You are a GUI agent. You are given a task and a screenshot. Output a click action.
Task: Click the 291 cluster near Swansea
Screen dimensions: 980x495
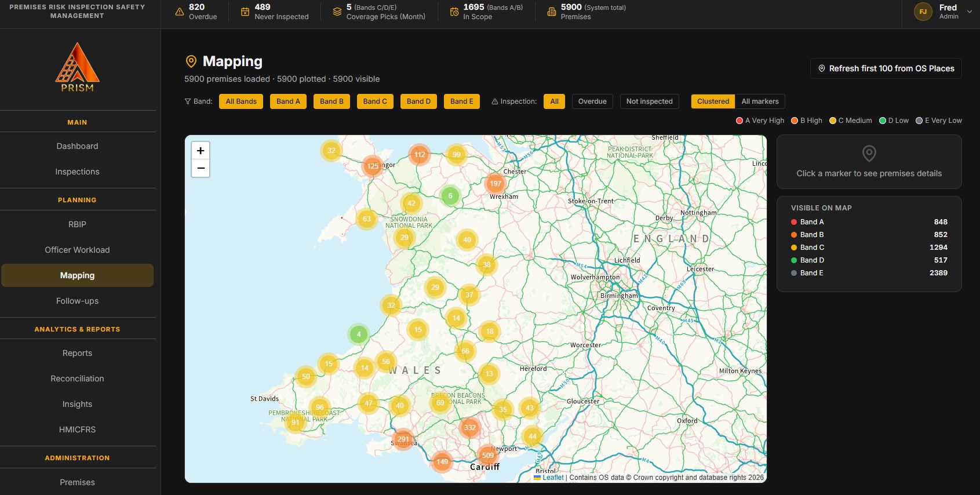(403, 439)
